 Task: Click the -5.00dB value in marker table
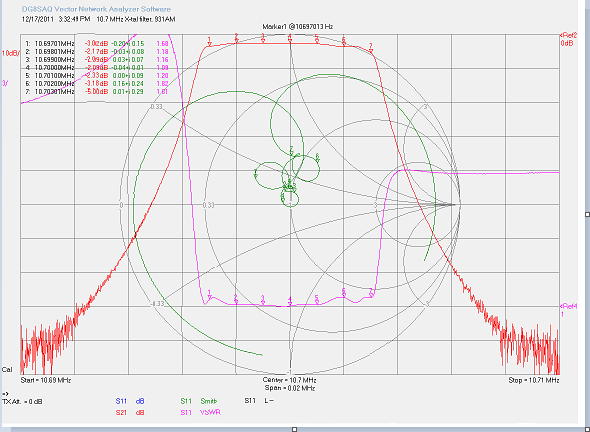tap(96, 91)
